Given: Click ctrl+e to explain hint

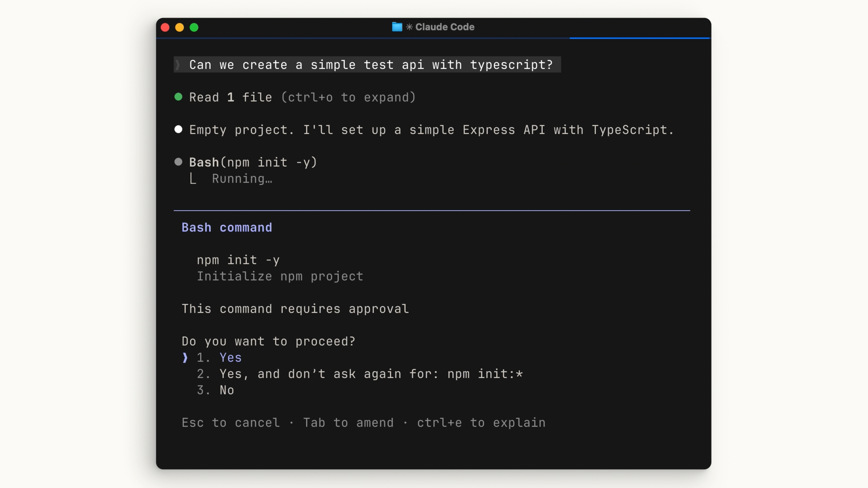Looking at the screenshot, I should [481, 423].
